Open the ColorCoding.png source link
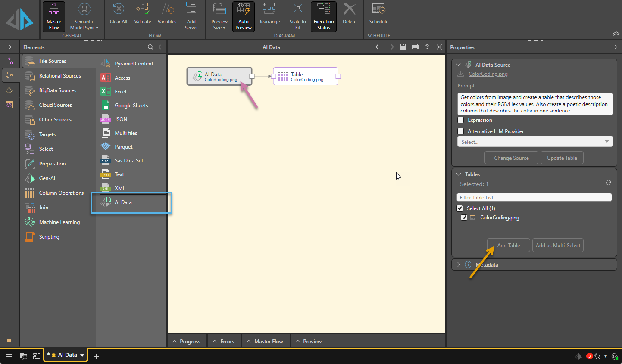This screenshot has height=364, width=622. coord(488,74)
